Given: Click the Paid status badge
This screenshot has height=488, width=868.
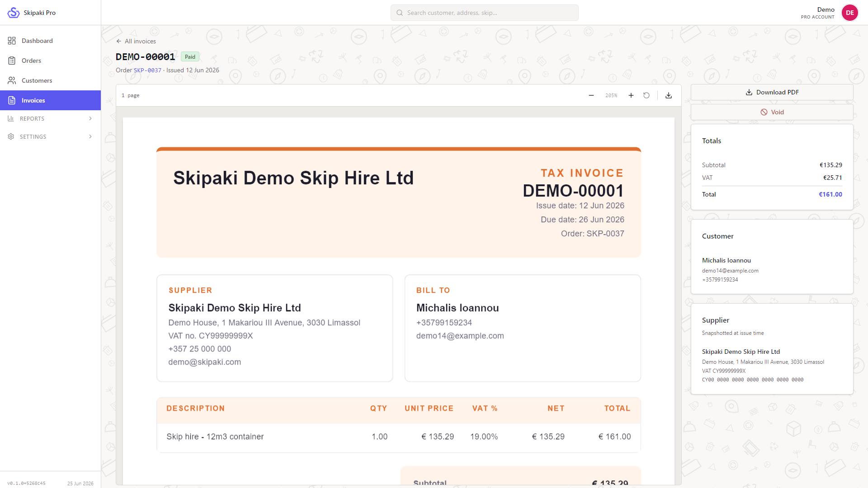Looking at the screenshot, I should pos(190,56).
